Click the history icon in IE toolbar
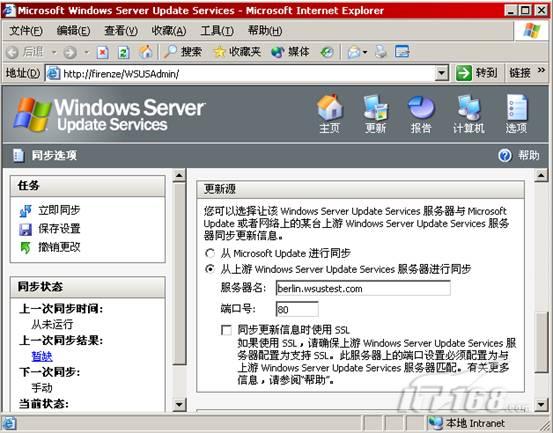This screenshot has width=553, height=433. [x=327, y=53]
